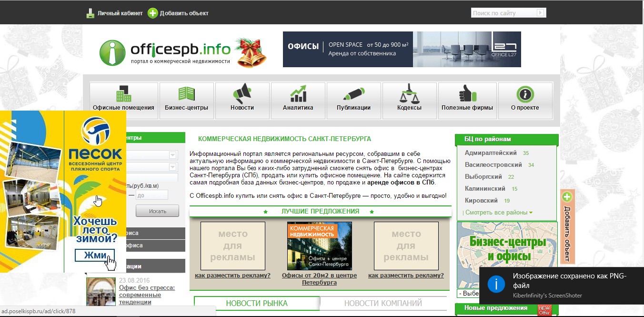Open Публикации marker icon
644x317 pixels.
coord(353,93)
